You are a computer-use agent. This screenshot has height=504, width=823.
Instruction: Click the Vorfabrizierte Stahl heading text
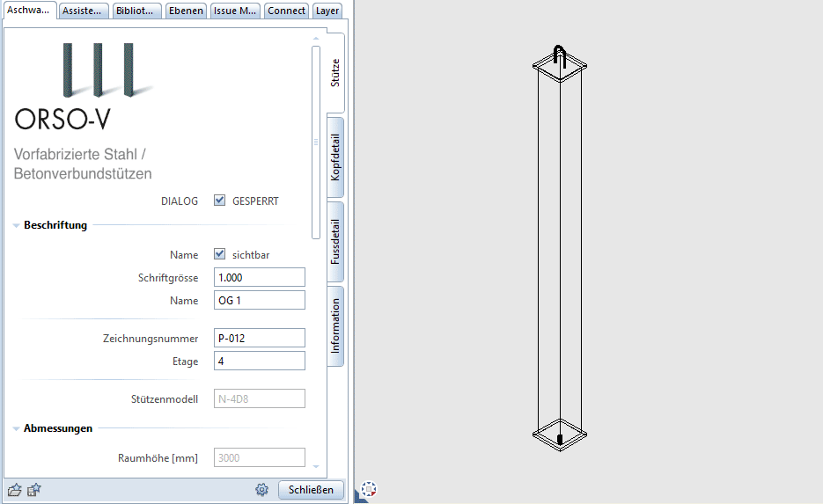tap(83, 164)
